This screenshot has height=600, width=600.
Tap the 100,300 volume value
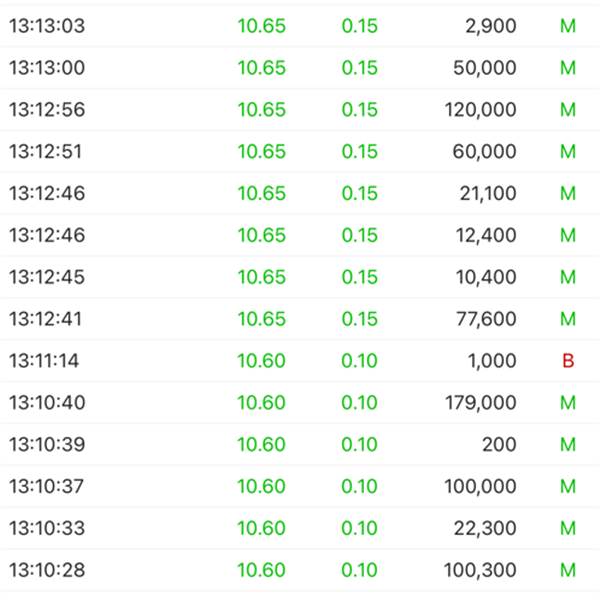click(480, 570)
